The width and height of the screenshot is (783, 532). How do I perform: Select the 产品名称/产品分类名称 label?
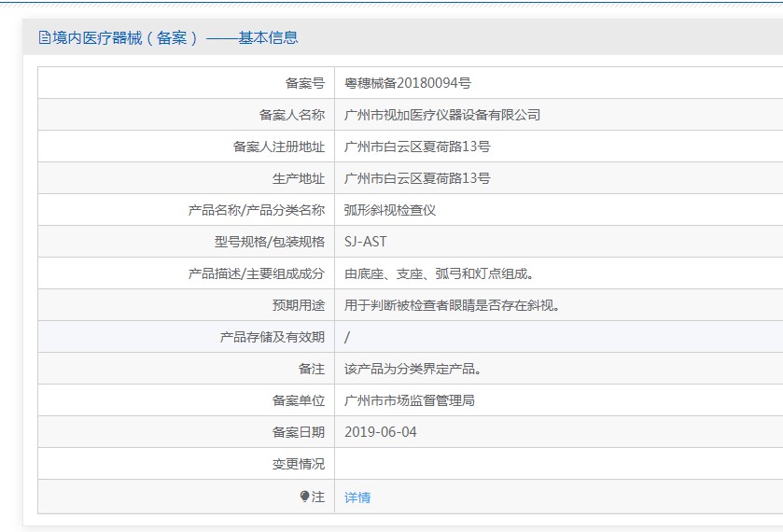pyautogui.click(x=257, y=210)
